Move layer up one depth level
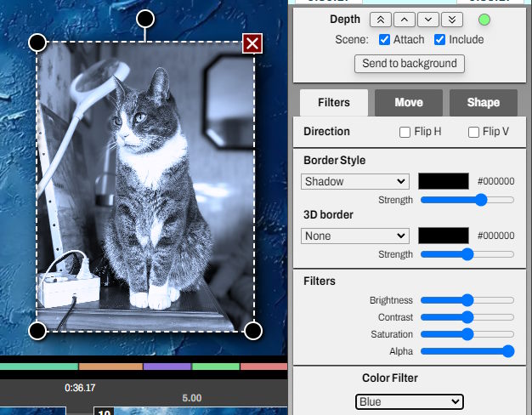 coord(405,20)
